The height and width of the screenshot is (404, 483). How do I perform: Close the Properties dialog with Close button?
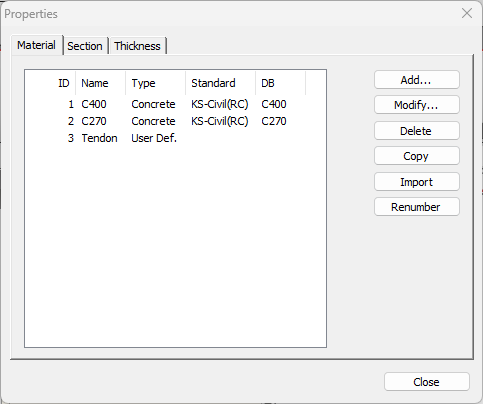pyautogui.click(x=427, y=382)
